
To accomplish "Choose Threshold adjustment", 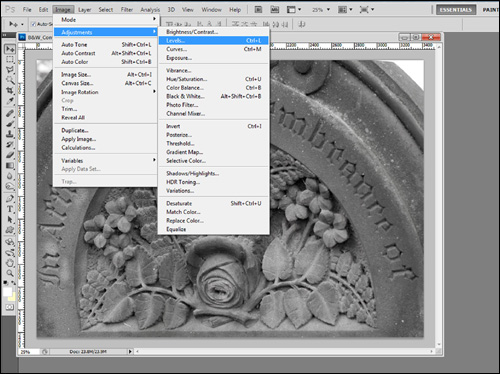I will (213, 144).
